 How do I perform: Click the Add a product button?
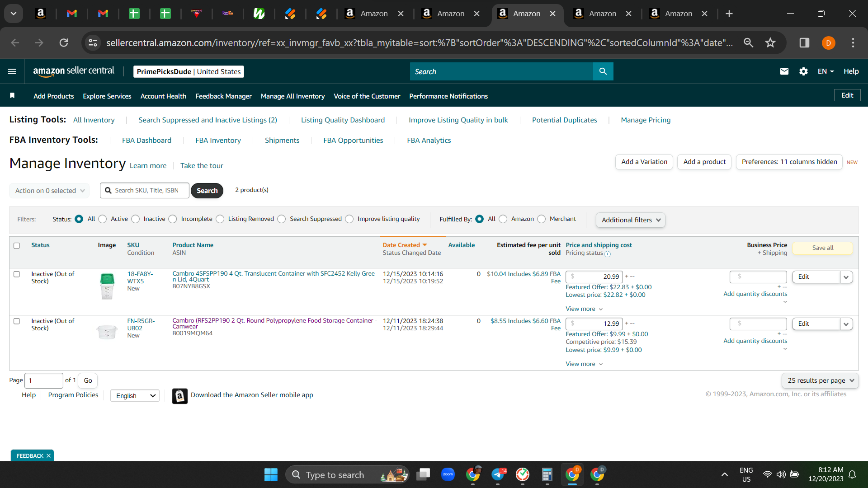[x=704, y=162]
